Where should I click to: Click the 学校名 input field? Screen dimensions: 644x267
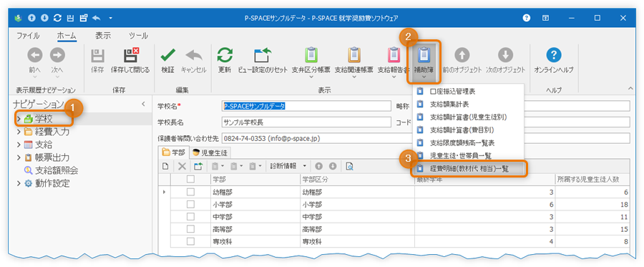pos(306,106)
